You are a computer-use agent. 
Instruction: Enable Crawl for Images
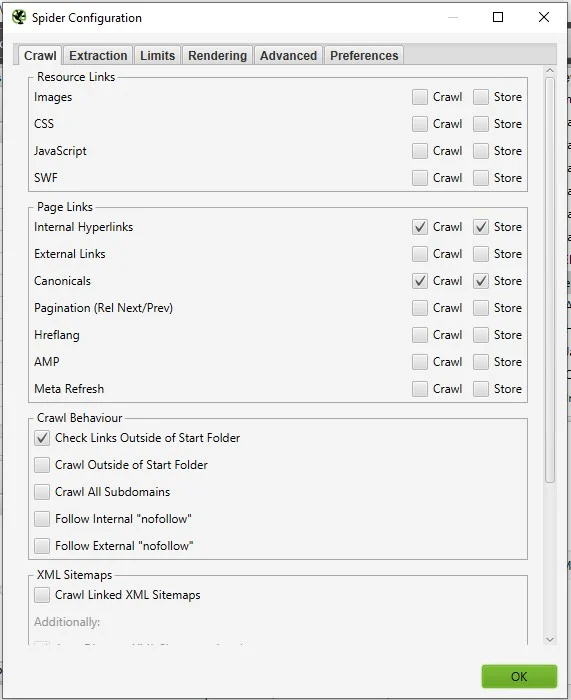pyautogui.click(x=420, y=97)
